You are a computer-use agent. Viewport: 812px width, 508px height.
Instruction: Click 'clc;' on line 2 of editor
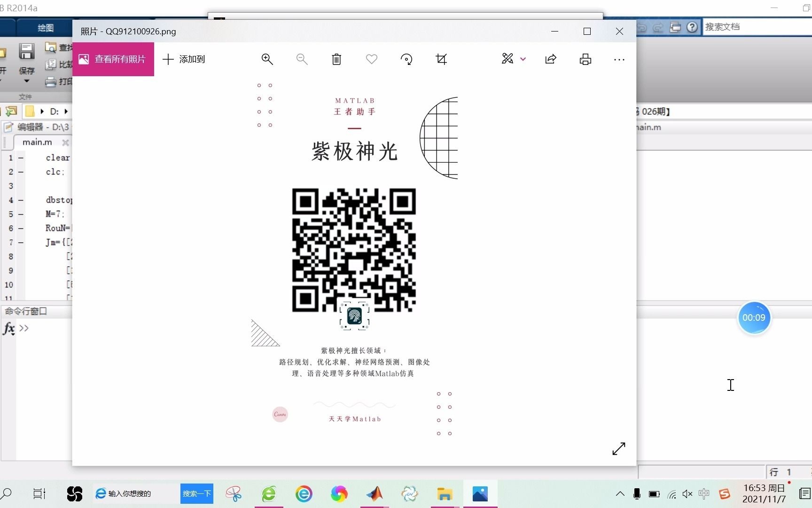(x=55, y=172)
